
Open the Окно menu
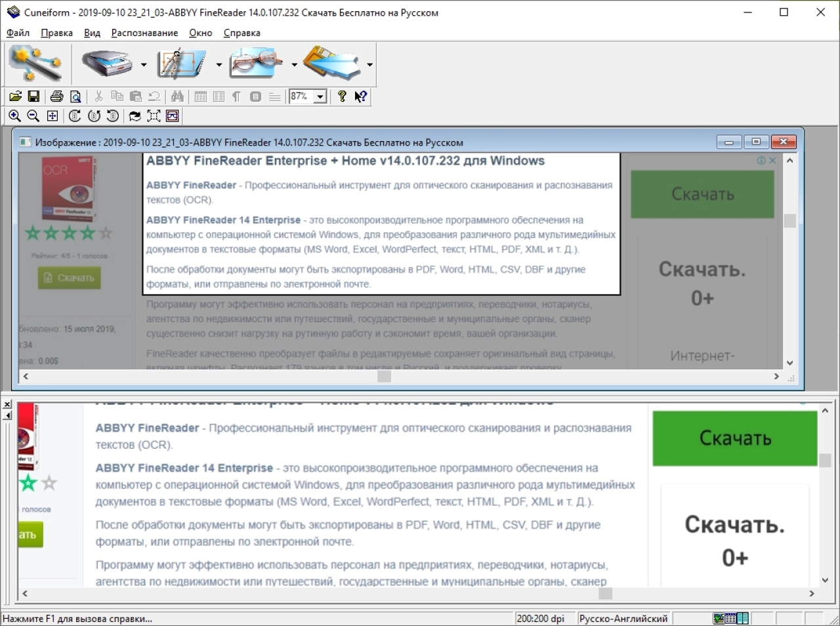coord(200,33)
